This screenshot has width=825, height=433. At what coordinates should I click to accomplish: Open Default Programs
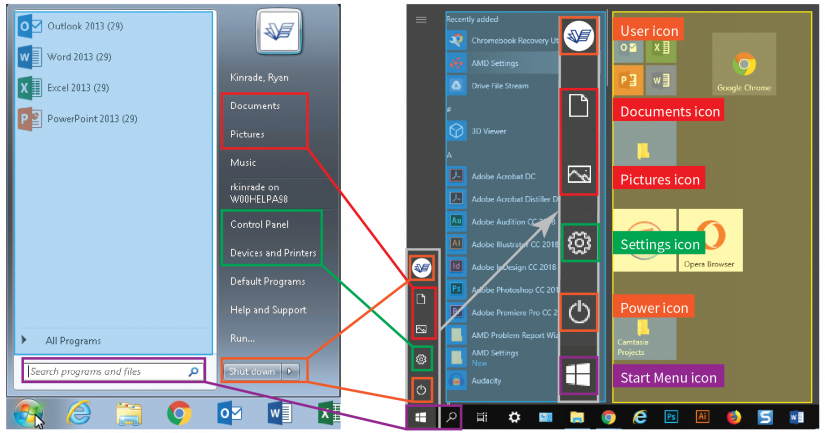click(267, 281)
